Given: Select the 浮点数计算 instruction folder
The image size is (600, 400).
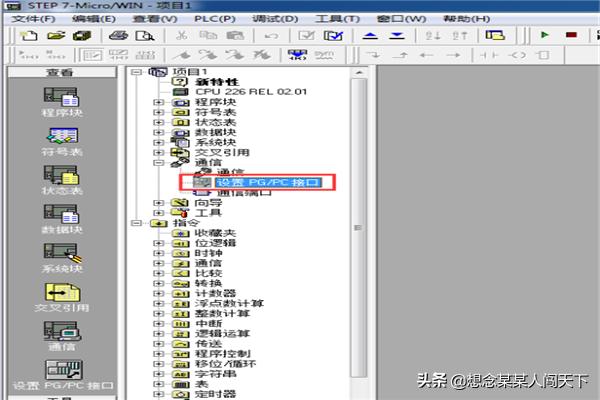Looking at the screenshot, I should (229, 303).
